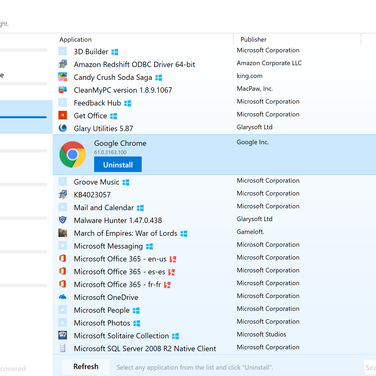Screen dimensions: 376x376
Task: Click the Microsoft People icon
Action: [x=63, y=310]
